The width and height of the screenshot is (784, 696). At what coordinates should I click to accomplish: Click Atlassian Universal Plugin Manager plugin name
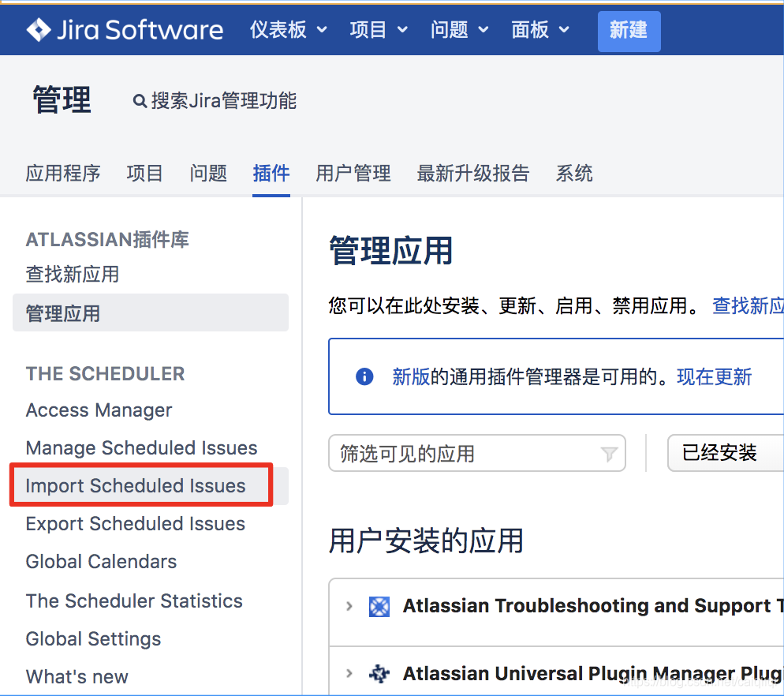593,673
